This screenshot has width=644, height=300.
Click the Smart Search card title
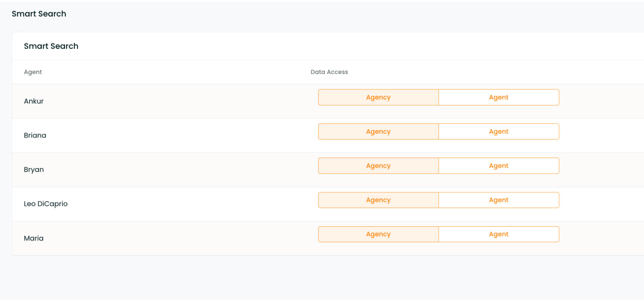tap(51, 46)
